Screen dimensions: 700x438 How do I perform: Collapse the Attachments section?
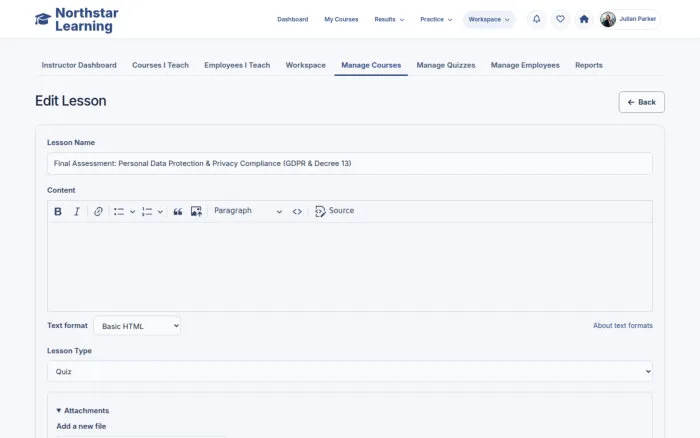point(83,410)
